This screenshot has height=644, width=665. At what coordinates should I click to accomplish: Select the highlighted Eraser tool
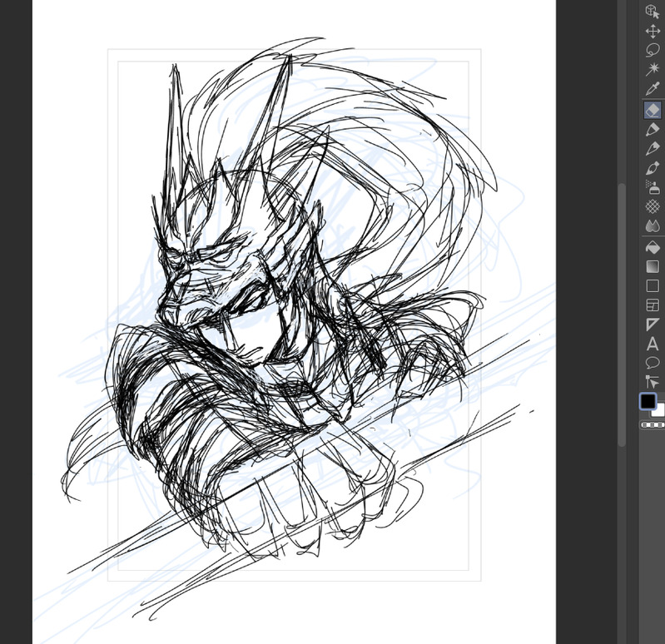[653, 110]
